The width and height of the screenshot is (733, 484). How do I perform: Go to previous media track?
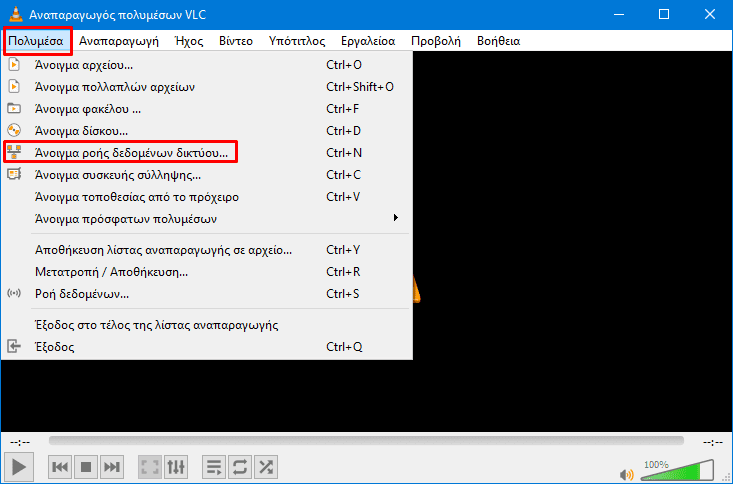[x=60, y=467]
